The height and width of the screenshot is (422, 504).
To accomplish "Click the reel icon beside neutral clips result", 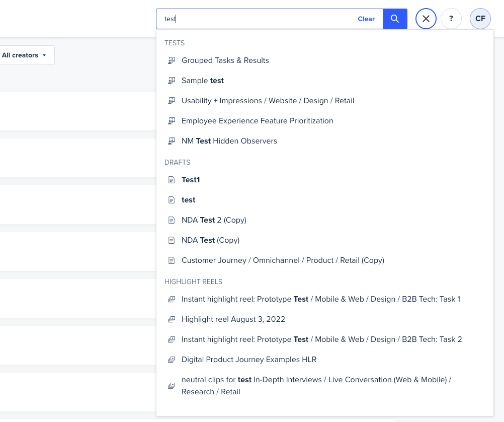I will pos(172,386).
